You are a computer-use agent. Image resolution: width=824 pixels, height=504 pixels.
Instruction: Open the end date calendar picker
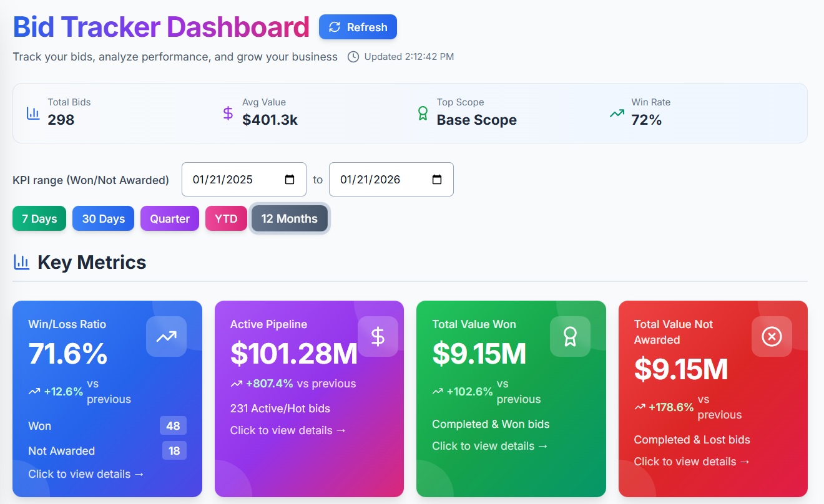[437, 180]
